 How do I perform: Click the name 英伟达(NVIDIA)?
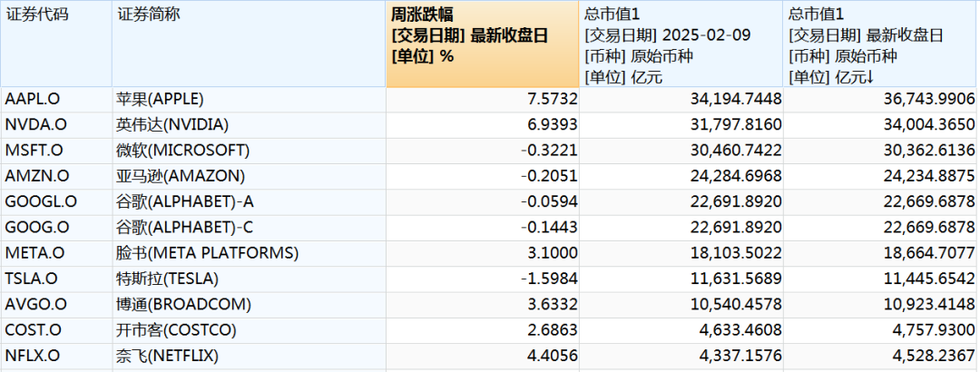[172, 125]
